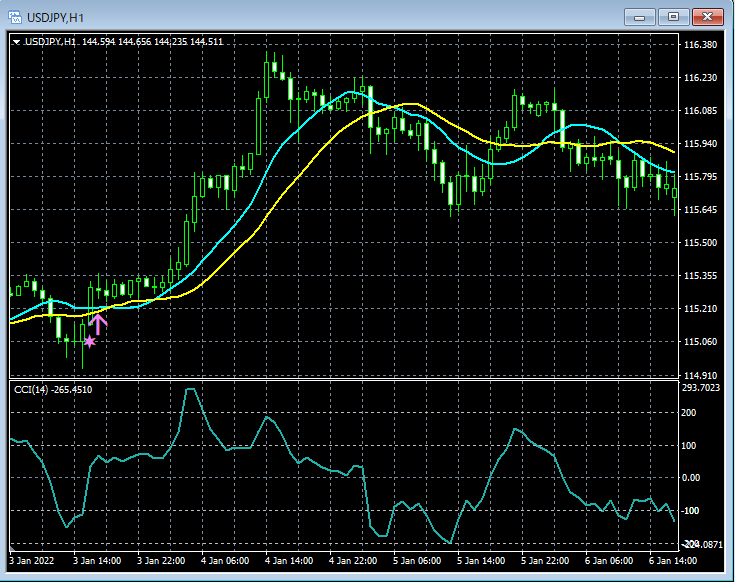Click the 115.060 price scale label
Image resolution: width=736 pixels, height=582 pixels.
tap(700, 341)
